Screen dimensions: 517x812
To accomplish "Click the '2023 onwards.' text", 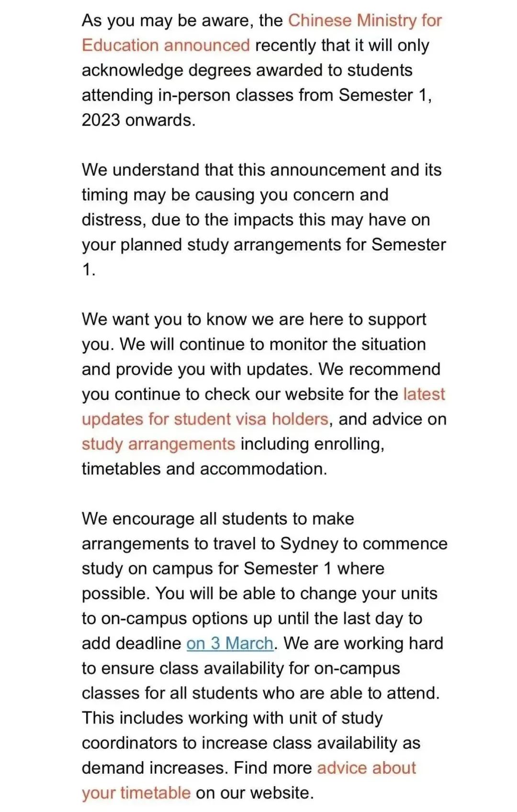I will (139, 120).
